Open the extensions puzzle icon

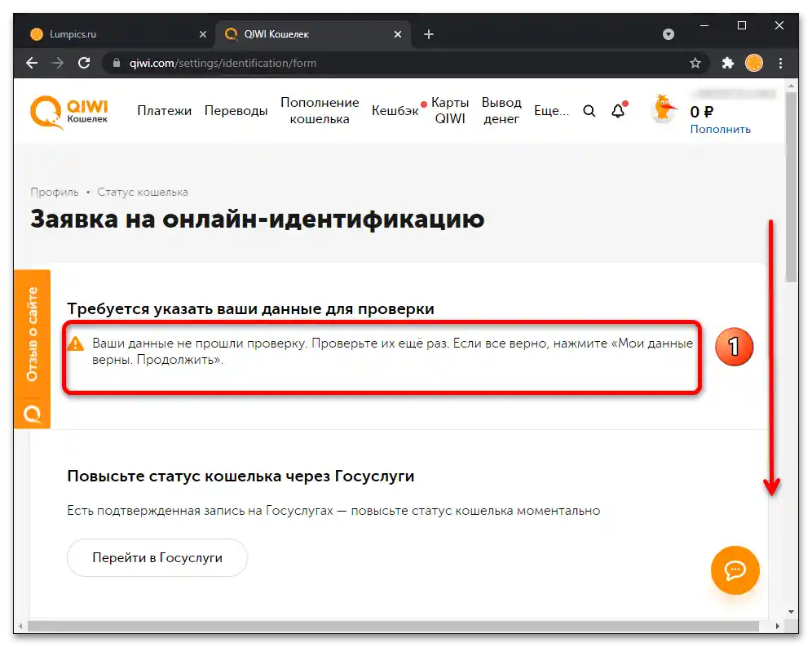coord(727,64)
